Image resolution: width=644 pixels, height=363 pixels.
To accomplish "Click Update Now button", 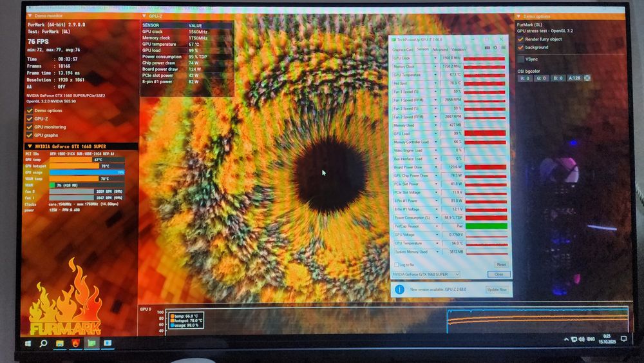I will (497, 289).
